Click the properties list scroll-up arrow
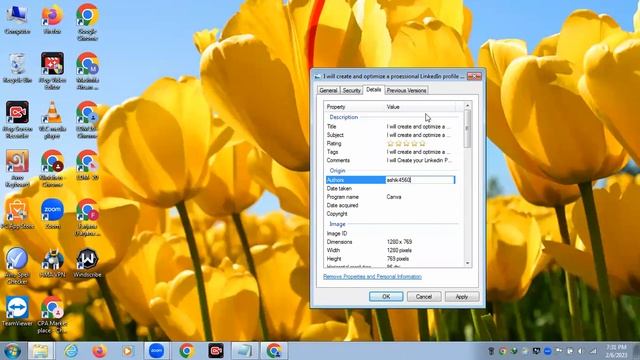 (x=468, y=106)
